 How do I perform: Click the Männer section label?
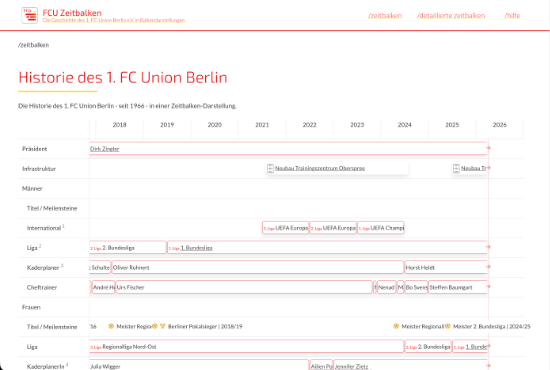click(x=32, y=188)
